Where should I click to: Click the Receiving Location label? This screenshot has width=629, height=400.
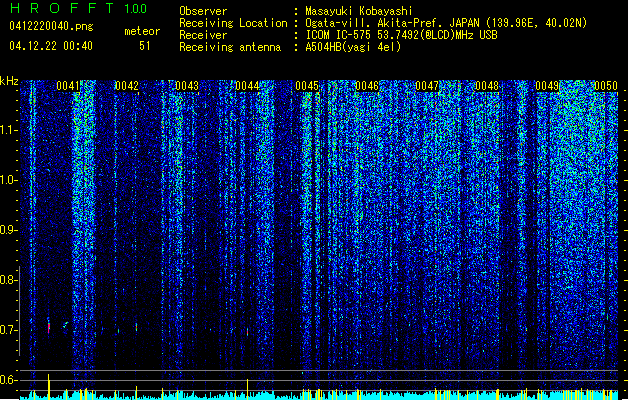pos(233,23)
